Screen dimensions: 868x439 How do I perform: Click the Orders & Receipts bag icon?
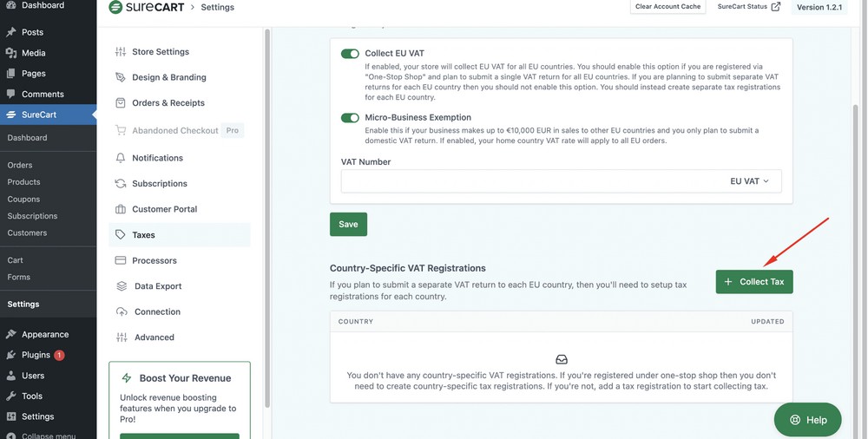pyautogui.click(x=121, y=103)
